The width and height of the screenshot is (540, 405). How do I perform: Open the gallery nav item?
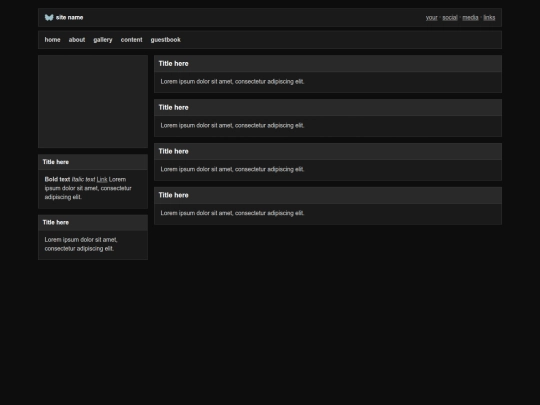coord(103,40)
